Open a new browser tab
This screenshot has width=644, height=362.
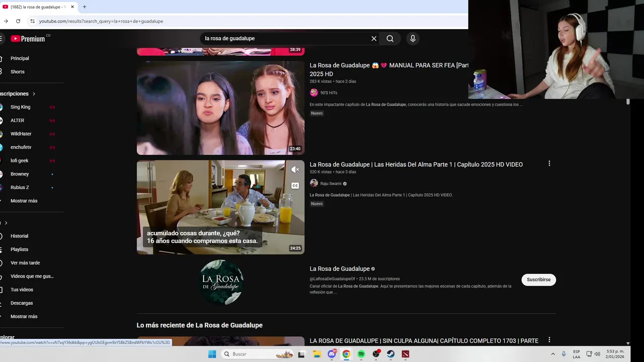[84, 7]
